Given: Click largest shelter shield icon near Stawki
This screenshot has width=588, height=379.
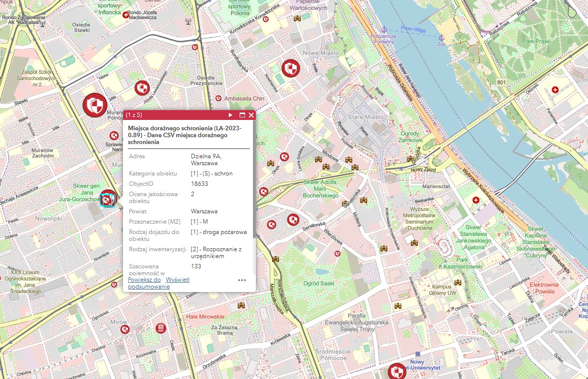Looking at the screenshot, I should click(95, 105).
